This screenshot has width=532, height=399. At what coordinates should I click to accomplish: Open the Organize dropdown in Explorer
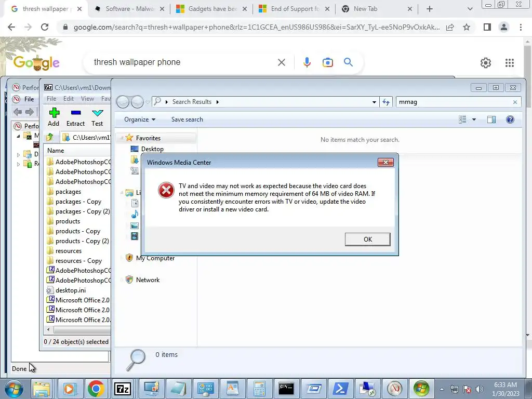point(139,119)
